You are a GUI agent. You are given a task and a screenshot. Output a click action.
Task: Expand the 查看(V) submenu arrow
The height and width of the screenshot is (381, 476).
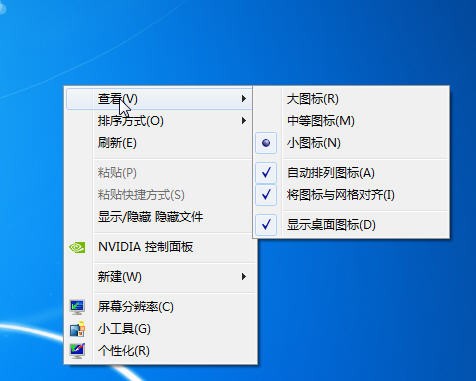(244, 99)
